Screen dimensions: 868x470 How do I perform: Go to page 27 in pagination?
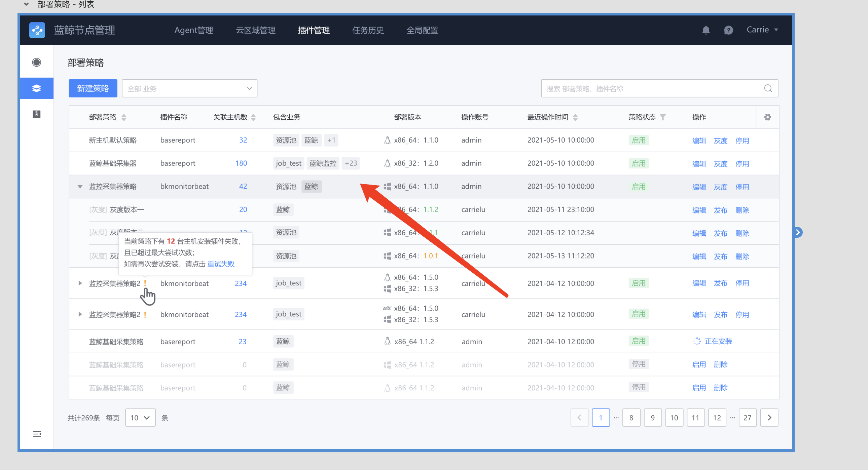pyautogui.click(x=747, y=418)
